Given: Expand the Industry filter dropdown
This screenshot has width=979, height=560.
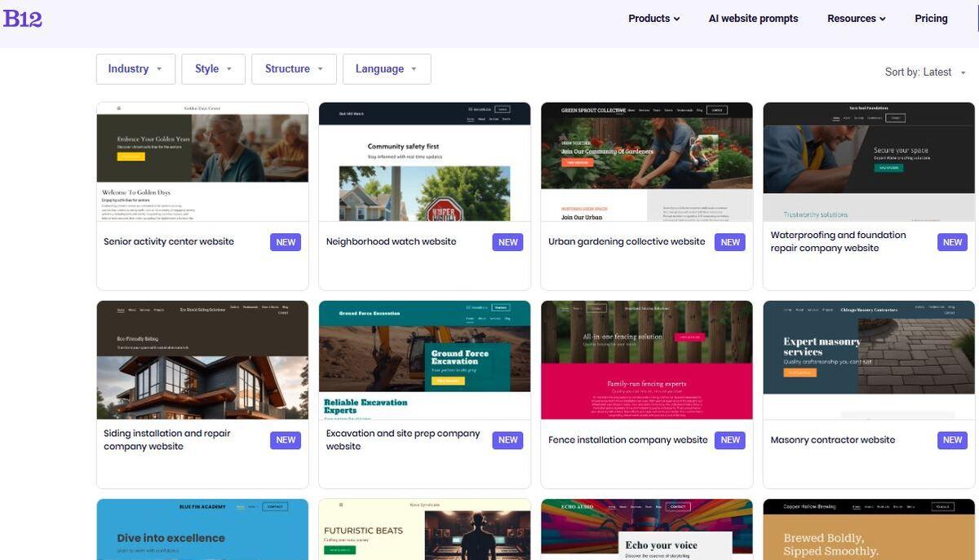Looking at the screenshot, I should 135,69.
